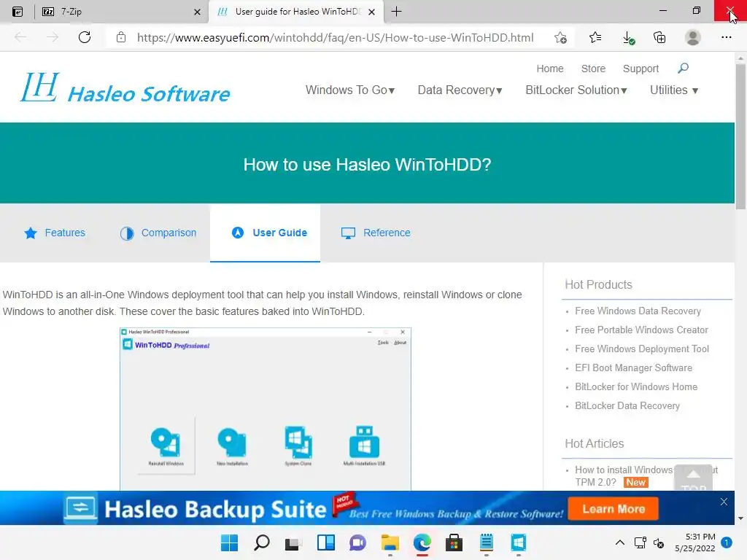Open Free Portable Windows Creator link

pyautogui.click(x=641, y=330)
